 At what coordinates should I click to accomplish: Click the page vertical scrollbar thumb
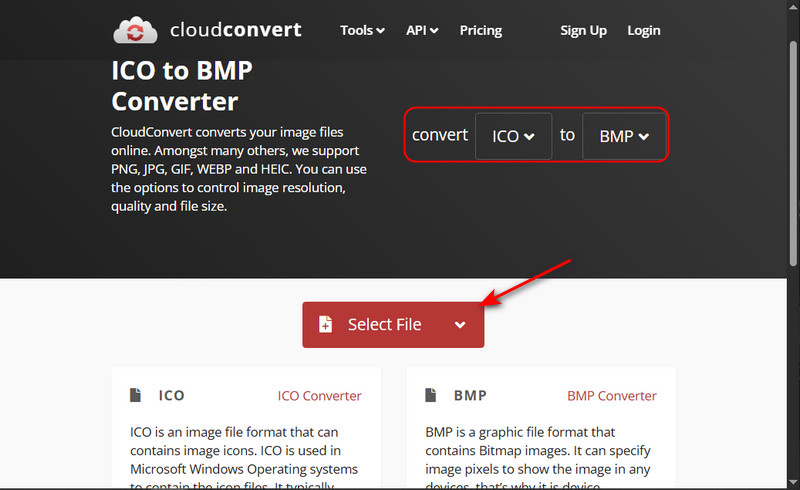(793, 153)
